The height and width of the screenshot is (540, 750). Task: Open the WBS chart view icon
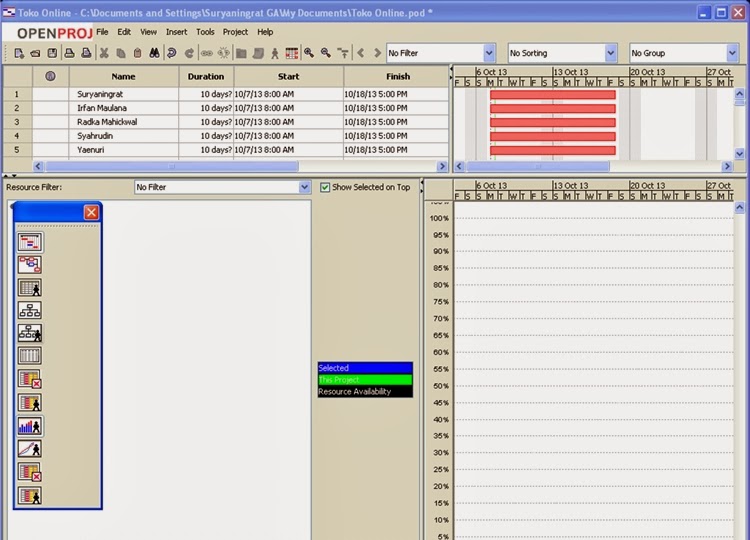pyautogui.click(x=30, y=310)
